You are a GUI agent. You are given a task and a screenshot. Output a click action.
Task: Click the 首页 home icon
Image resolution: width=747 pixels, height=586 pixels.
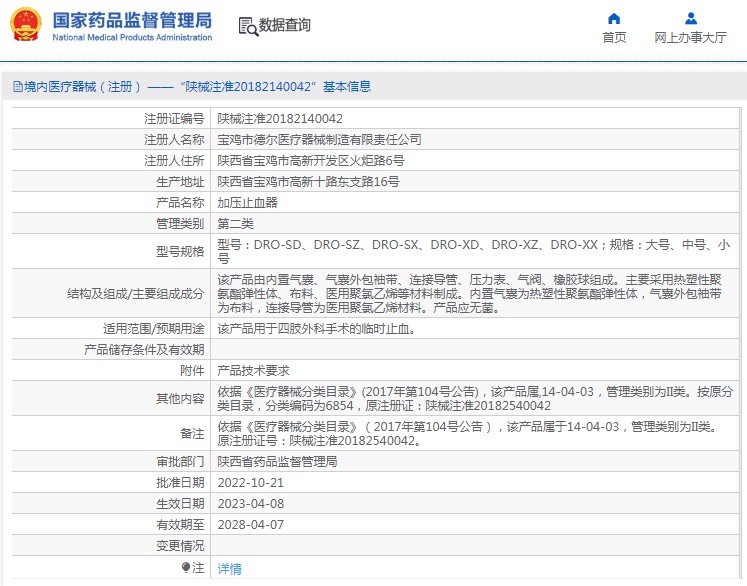coord(614,19)
